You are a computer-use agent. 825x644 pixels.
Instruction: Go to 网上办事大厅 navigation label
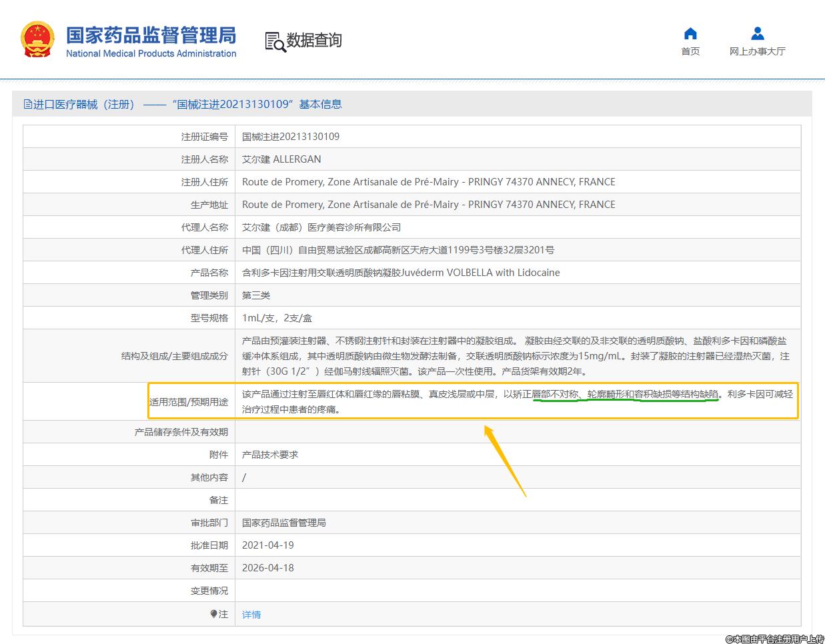(x=757, y=51)
